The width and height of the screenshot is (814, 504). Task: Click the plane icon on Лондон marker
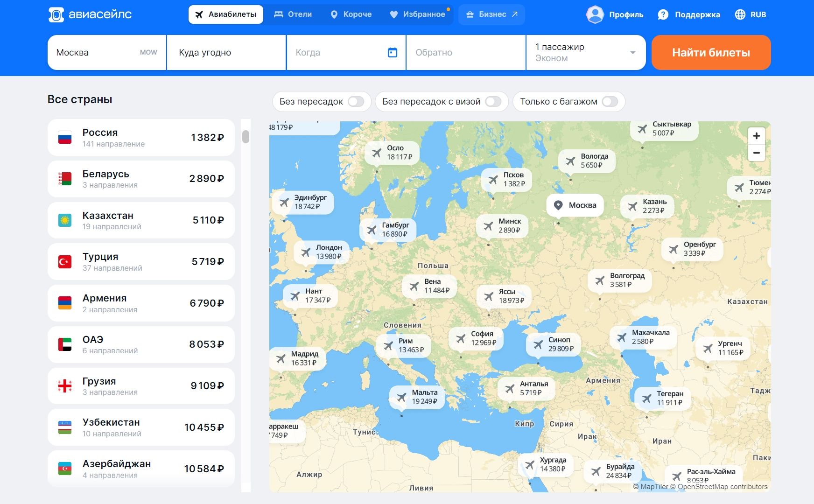pyautogui.click(x=305, y=252)
